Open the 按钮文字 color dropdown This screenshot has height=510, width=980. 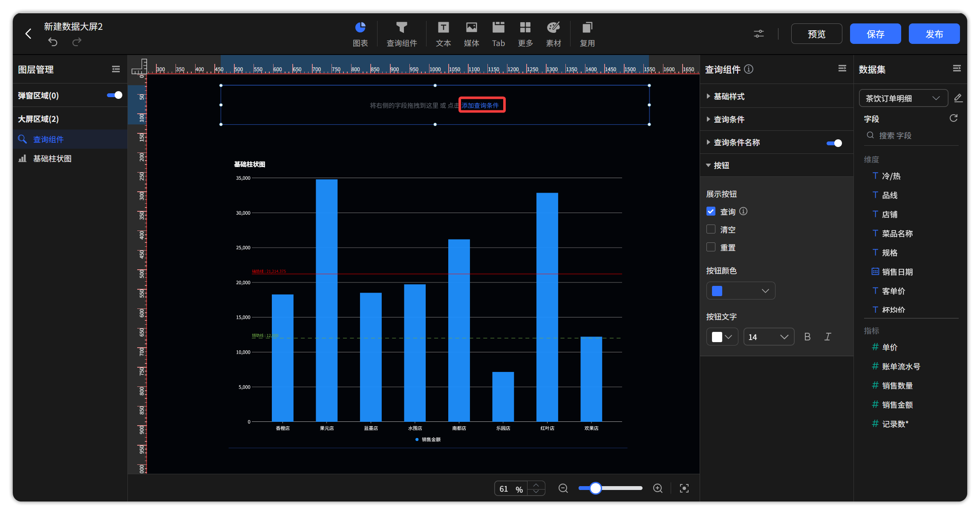pos(722,337)
